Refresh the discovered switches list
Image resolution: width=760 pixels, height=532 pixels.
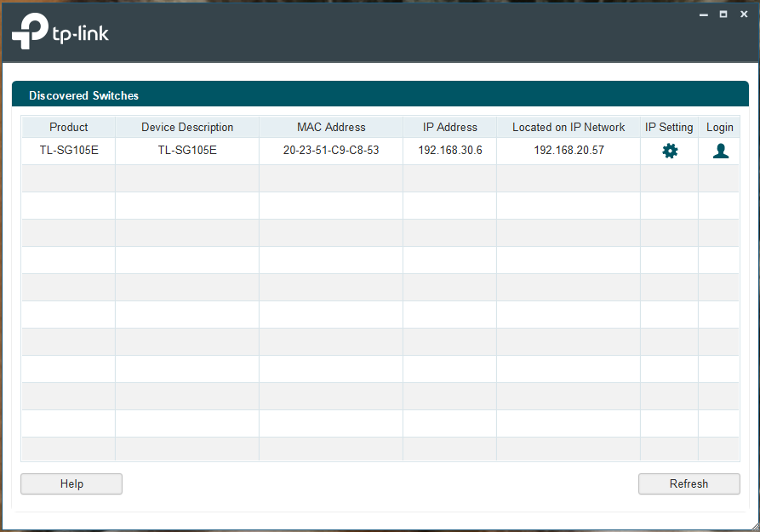click(x=689, y=483)
